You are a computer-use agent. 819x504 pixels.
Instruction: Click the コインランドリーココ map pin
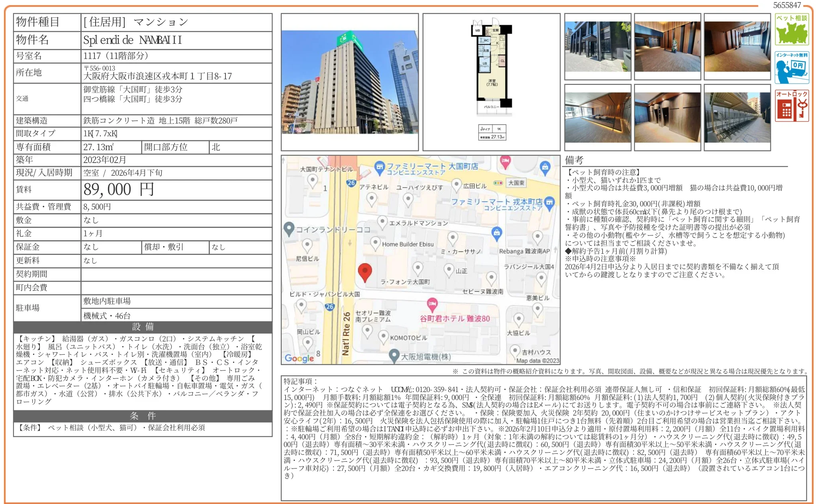tap(288, 229)
